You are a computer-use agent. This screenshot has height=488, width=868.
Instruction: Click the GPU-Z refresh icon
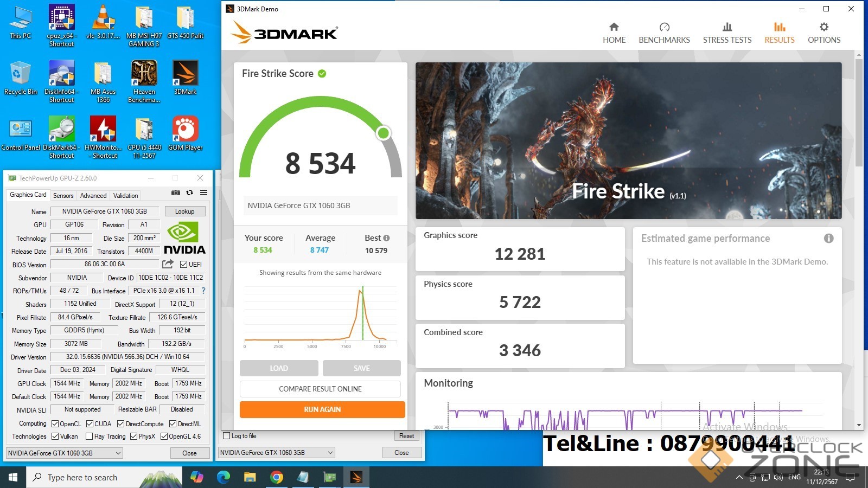tap(189, 193)
